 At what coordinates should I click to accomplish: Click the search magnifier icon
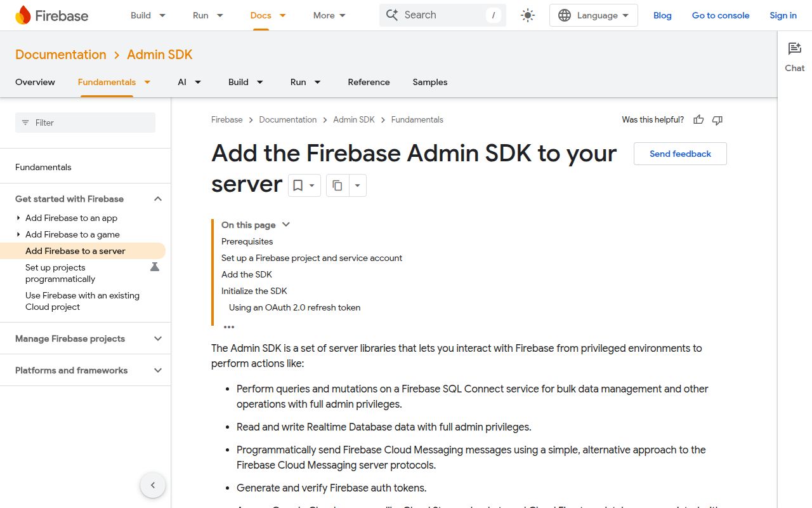392,15
